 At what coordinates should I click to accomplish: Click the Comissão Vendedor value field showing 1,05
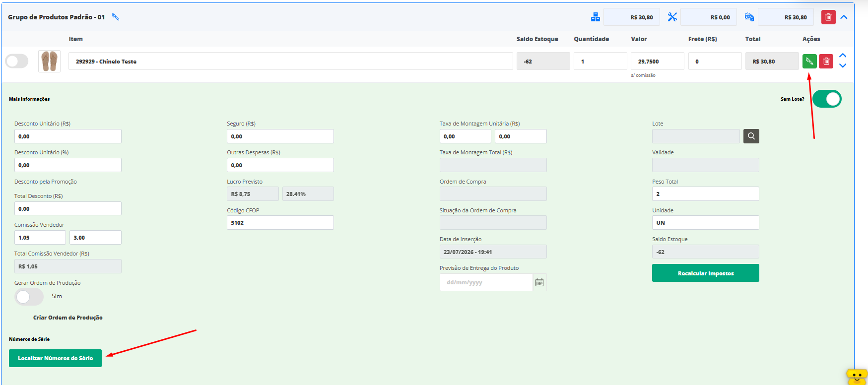[x=40, y=238]
